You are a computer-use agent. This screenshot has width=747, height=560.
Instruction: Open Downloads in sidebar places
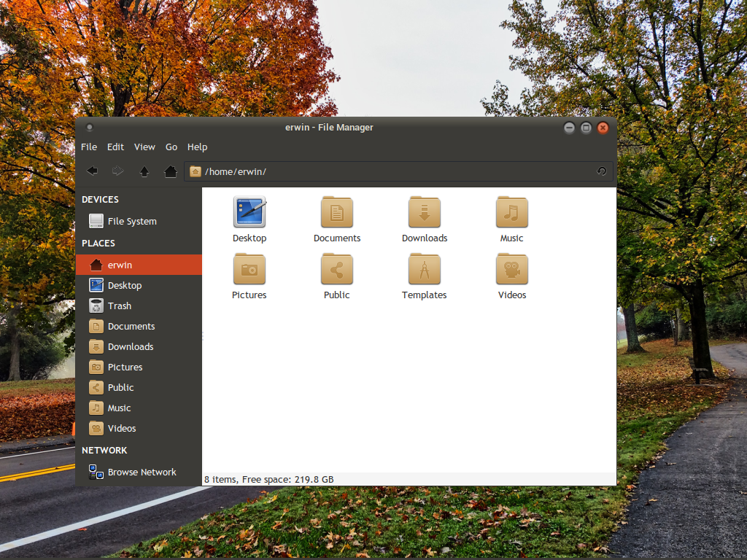pos(139,346)
